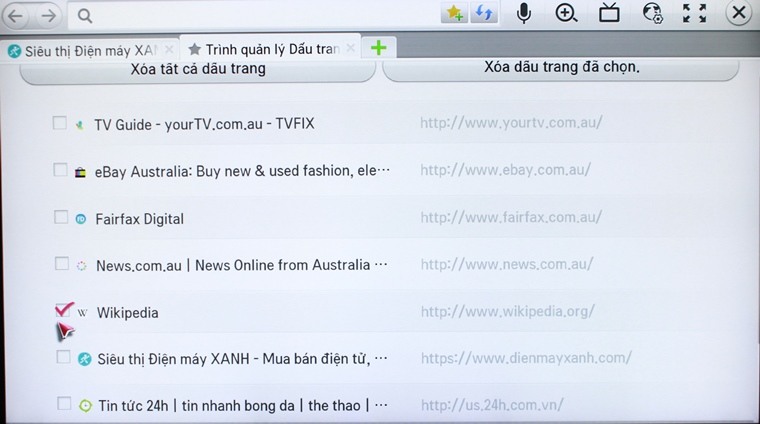Open browser settings globe-gear icon
The image size is (760, 424).
652,13
